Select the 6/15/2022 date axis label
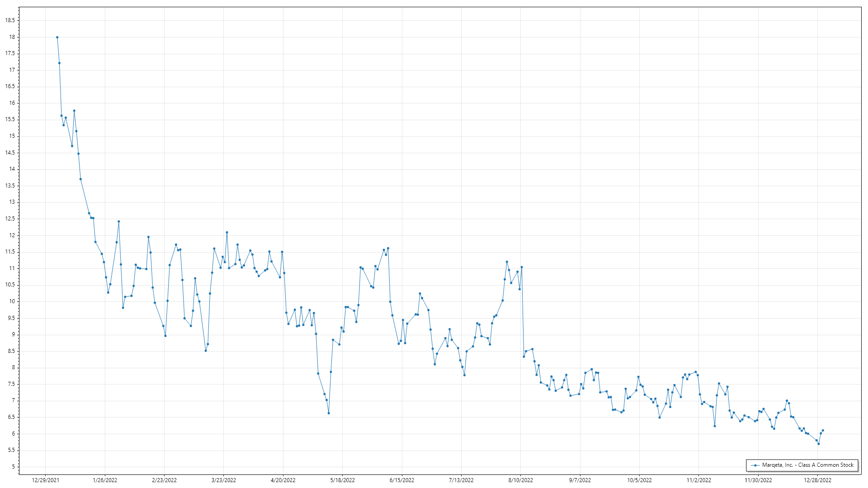This screenshot has width=868, height=488. click(402, 480)
